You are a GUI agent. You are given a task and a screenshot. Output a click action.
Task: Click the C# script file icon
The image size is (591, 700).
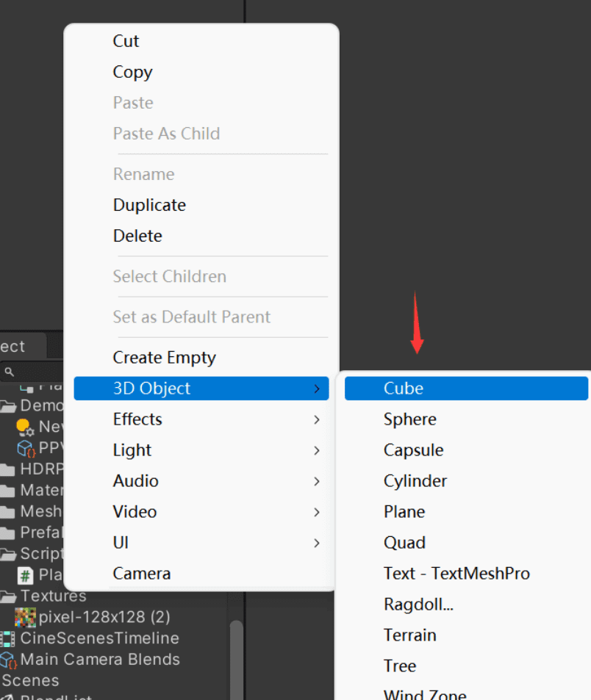pos(26,575)
